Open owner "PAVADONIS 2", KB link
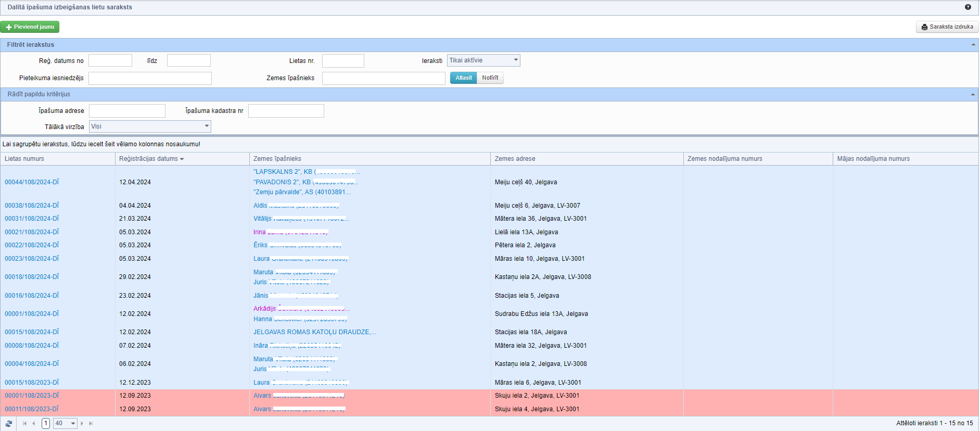Image resolution: width=980 pixels, height=431 pixels. (x=306, y=182)
